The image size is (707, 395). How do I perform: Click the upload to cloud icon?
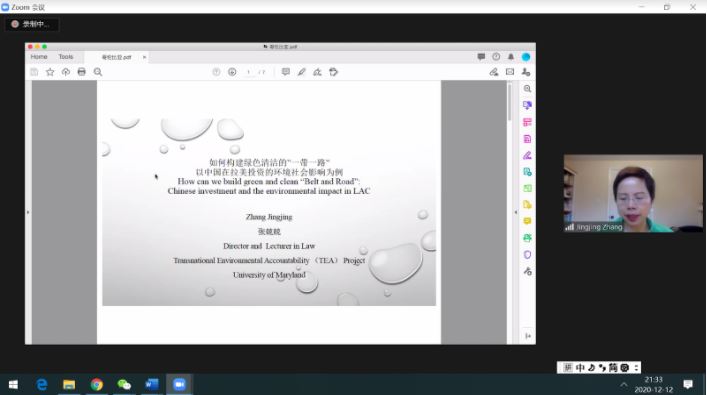[x=66, y=72]
